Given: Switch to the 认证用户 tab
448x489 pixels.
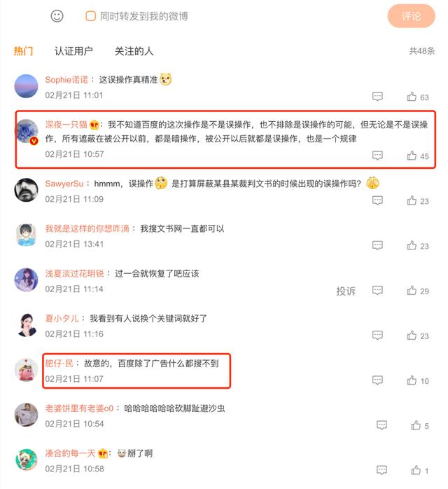Looking at the screenshot, I should (73, 51).
